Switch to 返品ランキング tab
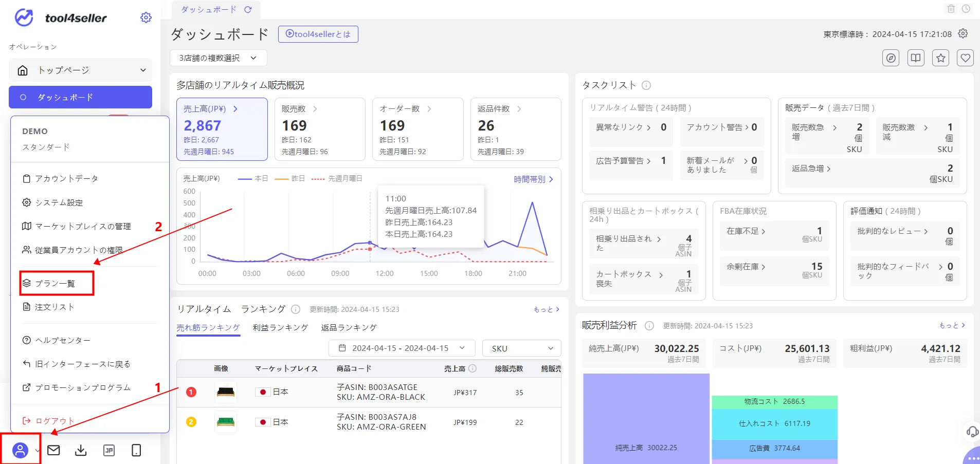The height and width of the screenshot is (464, 980). click(x=349, y=327)
